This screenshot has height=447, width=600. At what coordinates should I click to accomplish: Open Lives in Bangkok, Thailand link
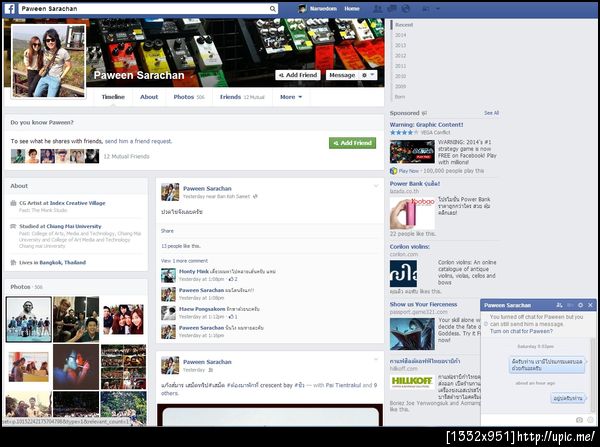coord(52,263)
